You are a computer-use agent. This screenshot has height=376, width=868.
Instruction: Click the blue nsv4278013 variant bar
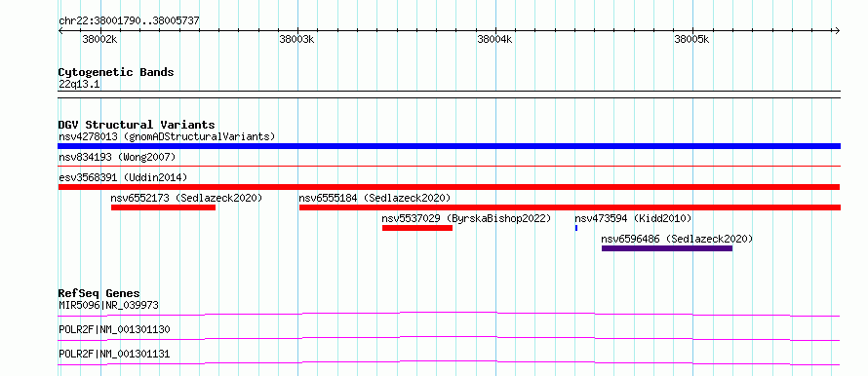(450, 146)
